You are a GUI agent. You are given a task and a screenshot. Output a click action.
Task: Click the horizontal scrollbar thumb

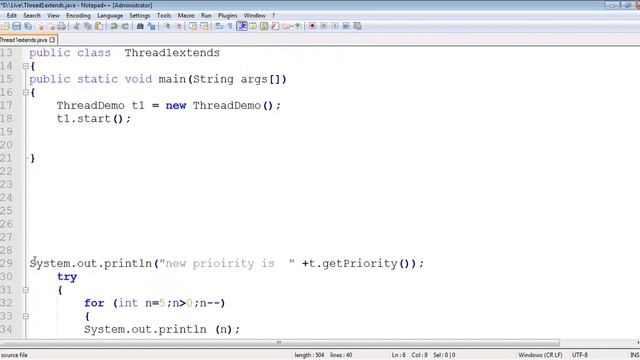point(280,342)
